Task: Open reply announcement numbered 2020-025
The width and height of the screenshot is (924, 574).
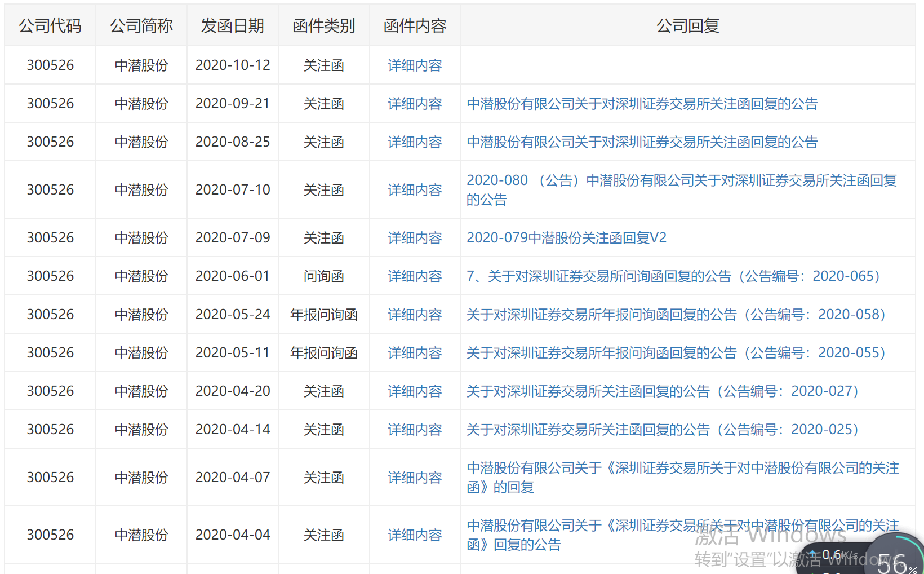Action: pyautogui.click(x=663, y=430)
